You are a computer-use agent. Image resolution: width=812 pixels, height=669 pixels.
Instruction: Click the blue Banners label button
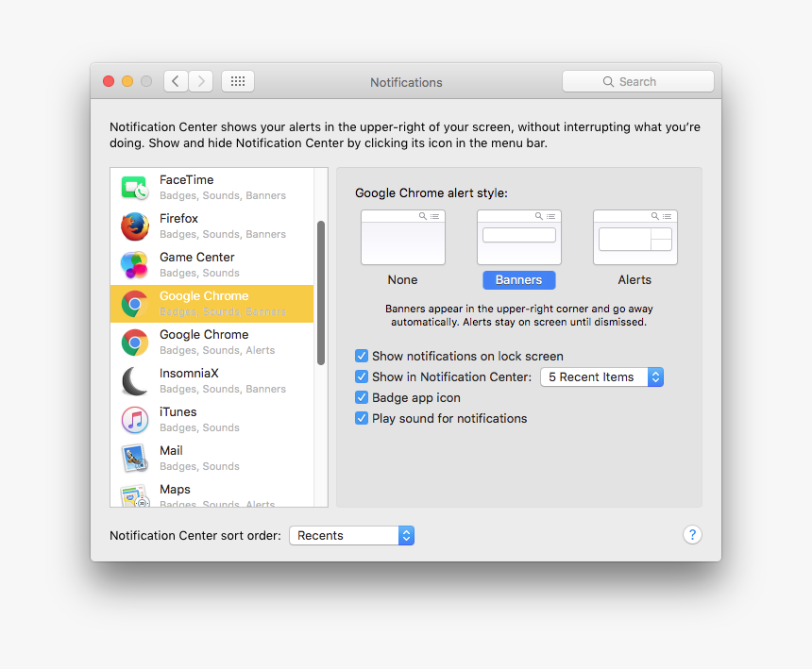[x=519, y=280]
